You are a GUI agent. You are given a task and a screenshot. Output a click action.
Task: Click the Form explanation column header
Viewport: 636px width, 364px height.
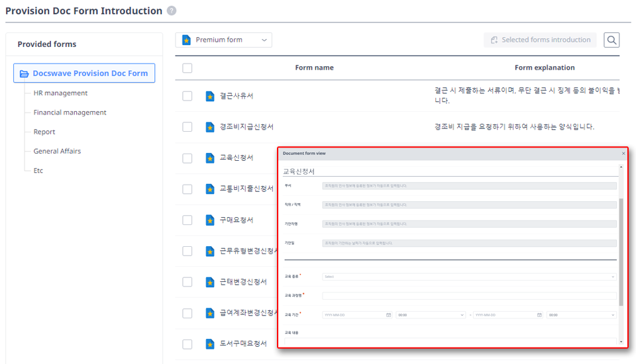(545, 68)
